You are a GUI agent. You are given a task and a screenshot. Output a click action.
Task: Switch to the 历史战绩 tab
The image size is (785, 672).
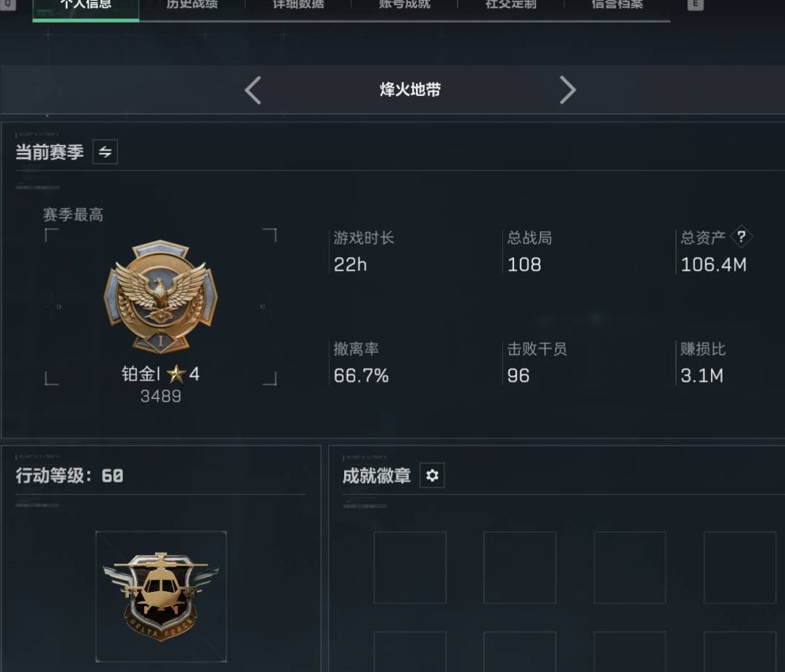click(192, 5)
